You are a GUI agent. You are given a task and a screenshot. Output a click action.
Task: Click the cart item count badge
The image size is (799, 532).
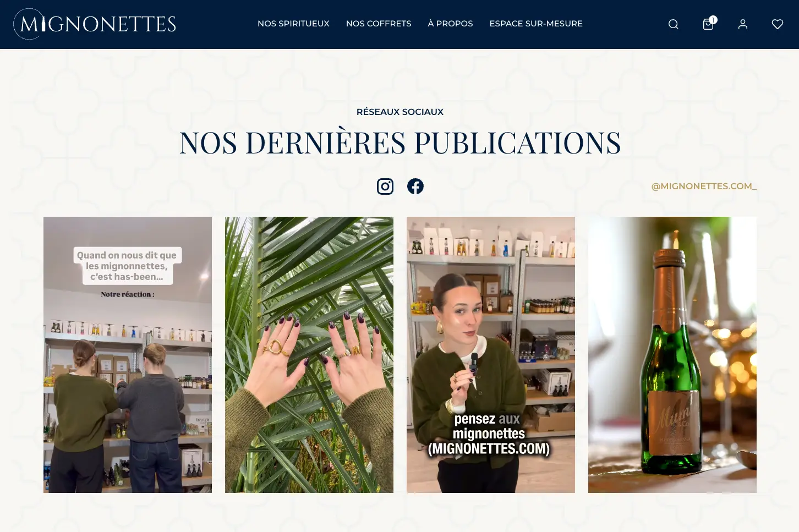pos(713,20)
